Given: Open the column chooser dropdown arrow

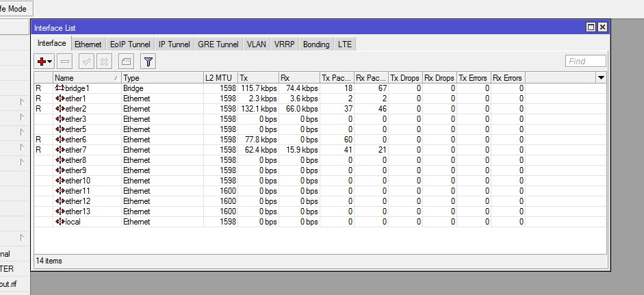Looking at the screenshot, I should (601, 77).
